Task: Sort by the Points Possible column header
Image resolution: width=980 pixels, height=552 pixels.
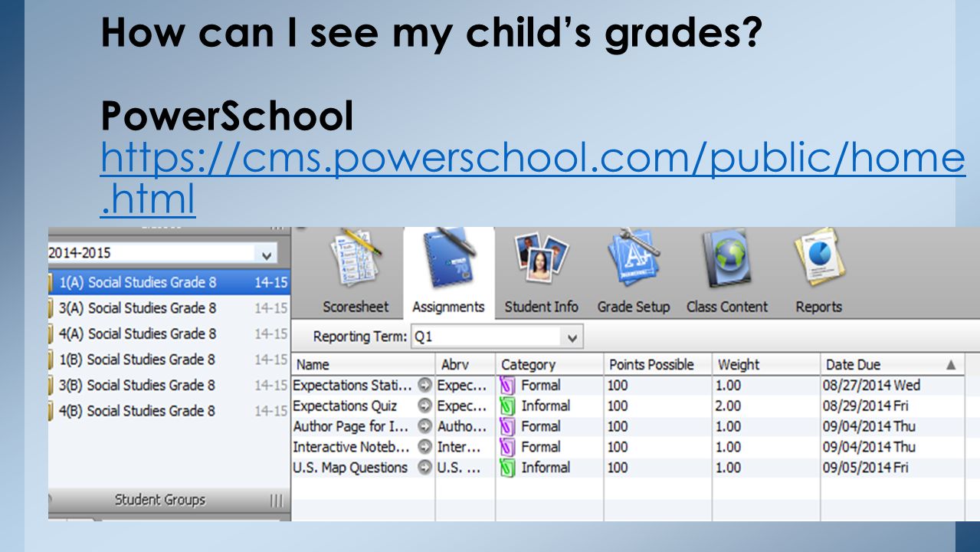Action: 657,365
